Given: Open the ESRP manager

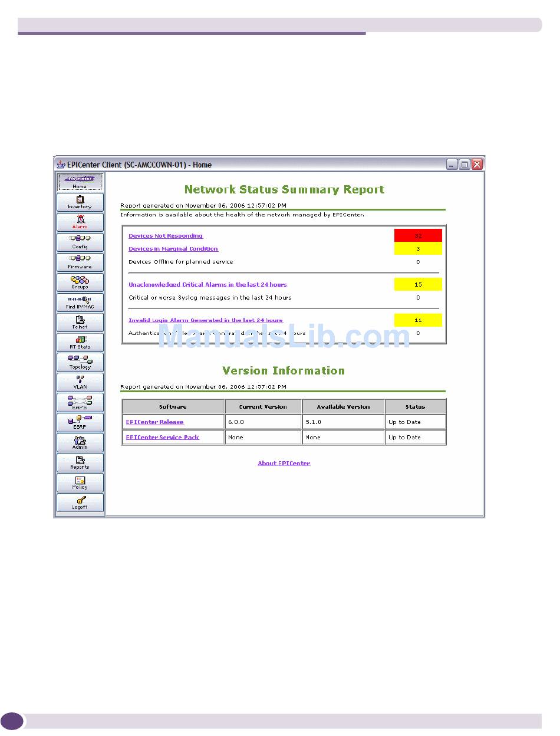Looking at the screenshot, I should pos(80,423).
